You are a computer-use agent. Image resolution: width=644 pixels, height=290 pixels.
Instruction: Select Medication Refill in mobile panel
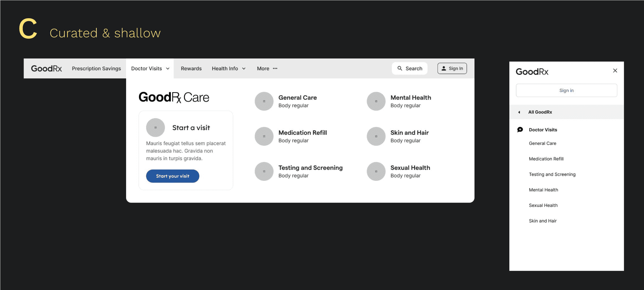(x=546, y=159)
